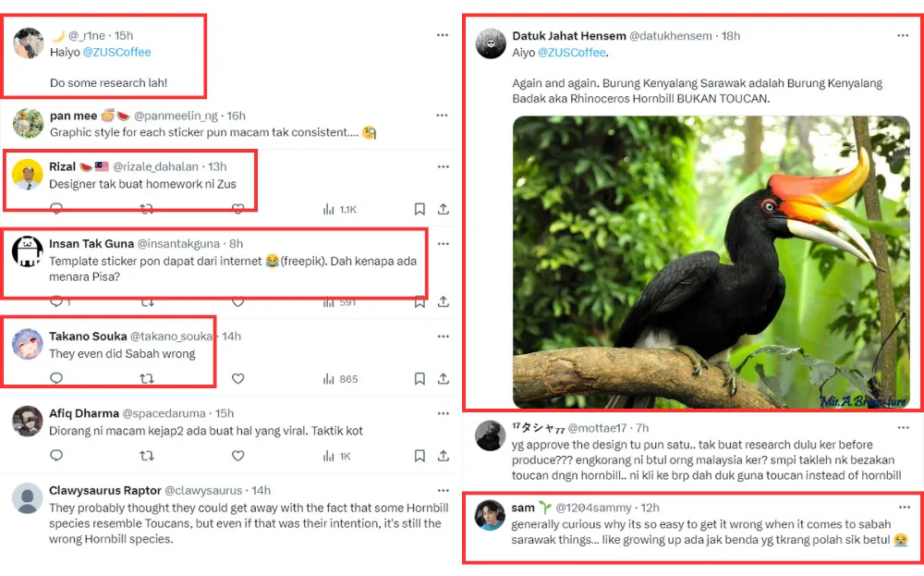Open the three-dot menu on pan mee's tweet
Image resolution: width=924 pixels, height=576 pixels.
(x=444, y=115)
